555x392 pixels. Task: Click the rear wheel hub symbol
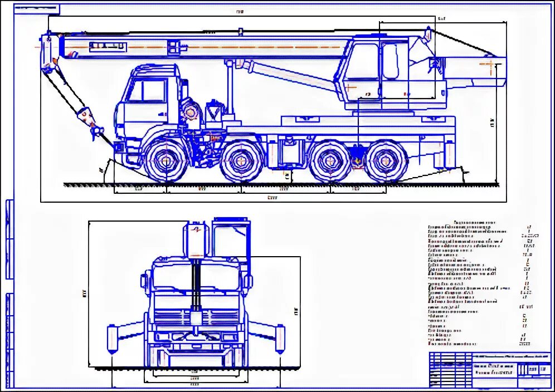(386, 160)
